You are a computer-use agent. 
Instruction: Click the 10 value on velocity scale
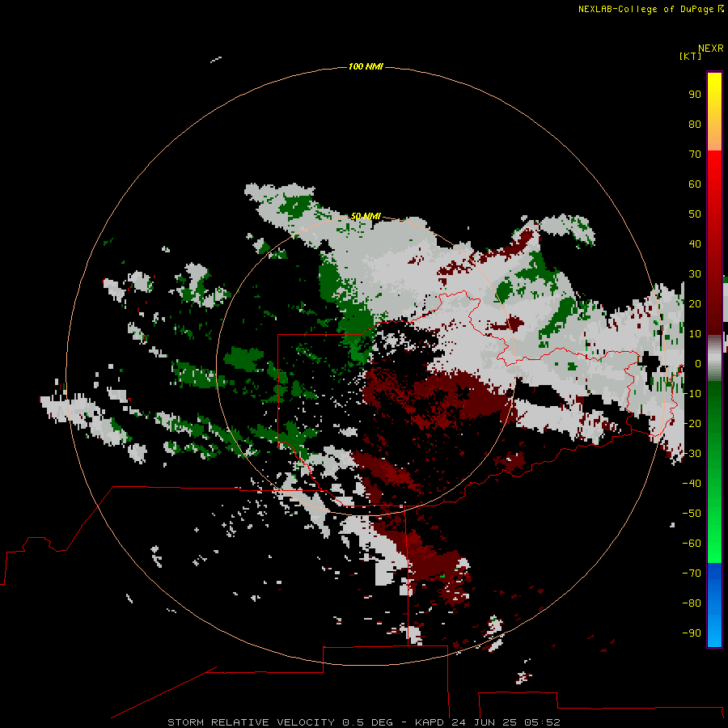tap(695, 334)
